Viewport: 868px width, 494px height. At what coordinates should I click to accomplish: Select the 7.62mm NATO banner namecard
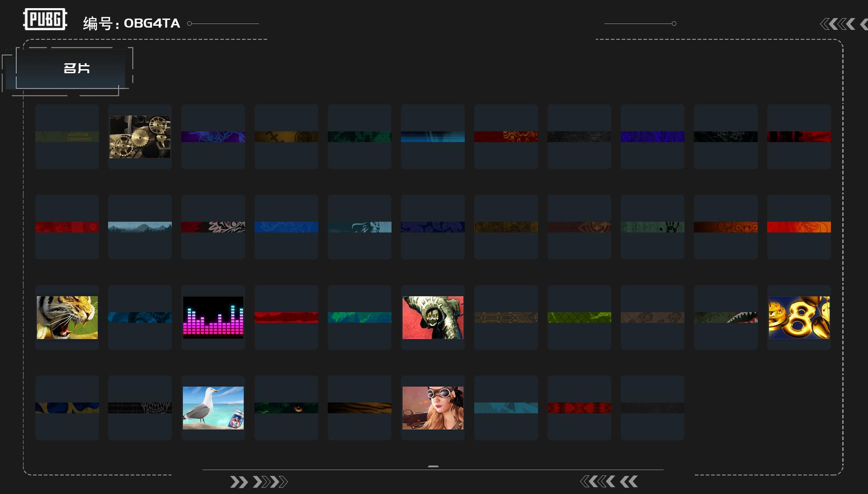point(67,136)
